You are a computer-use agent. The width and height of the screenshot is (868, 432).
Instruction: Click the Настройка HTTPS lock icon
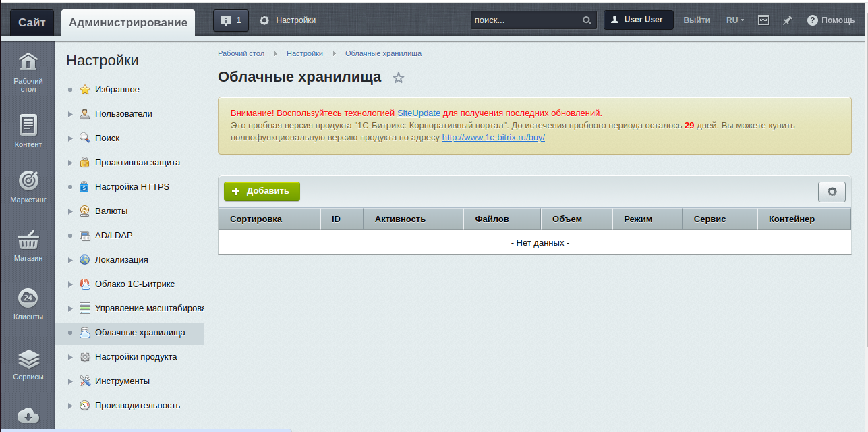click(84, 187)
